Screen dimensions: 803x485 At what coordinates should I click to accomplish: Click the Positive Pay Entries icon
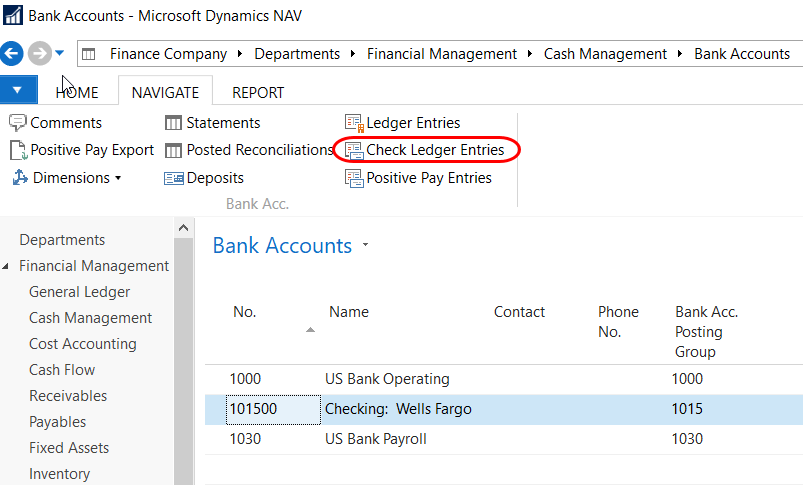(354, 178)
